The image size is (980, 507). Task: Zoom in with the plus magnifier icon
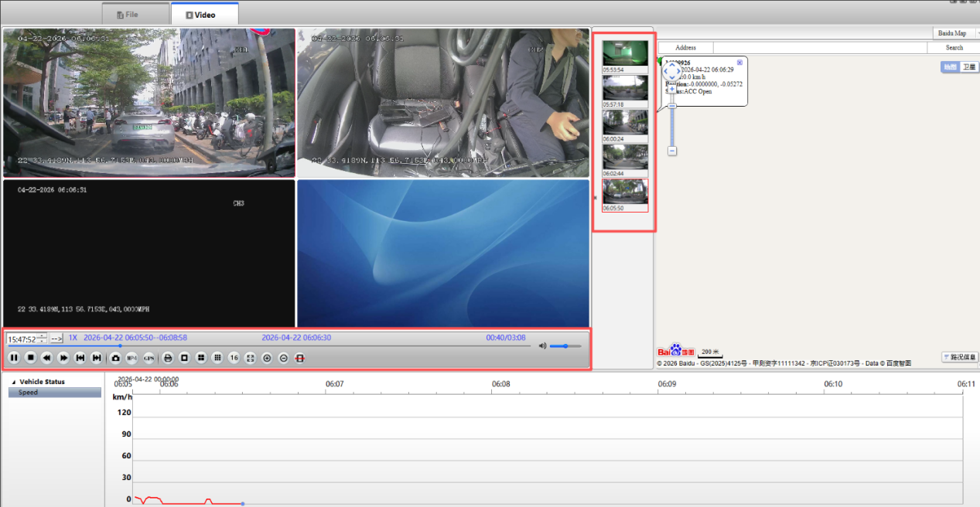(267, 358)
